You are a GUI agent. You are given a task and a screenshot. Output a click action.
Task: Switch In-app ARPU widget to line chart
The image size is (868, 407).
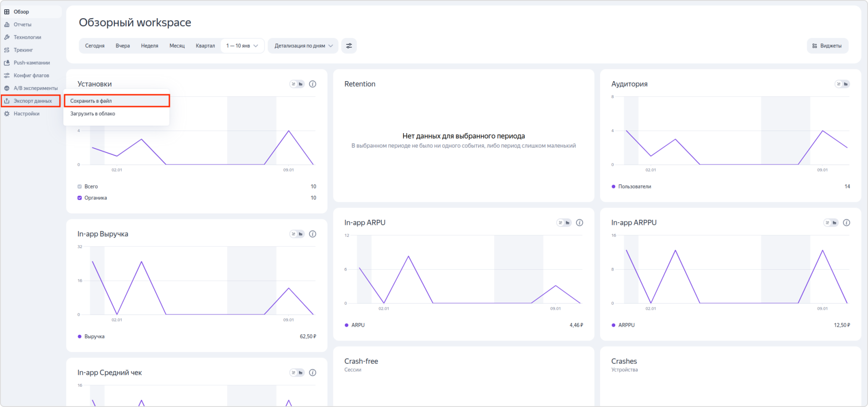560,223
